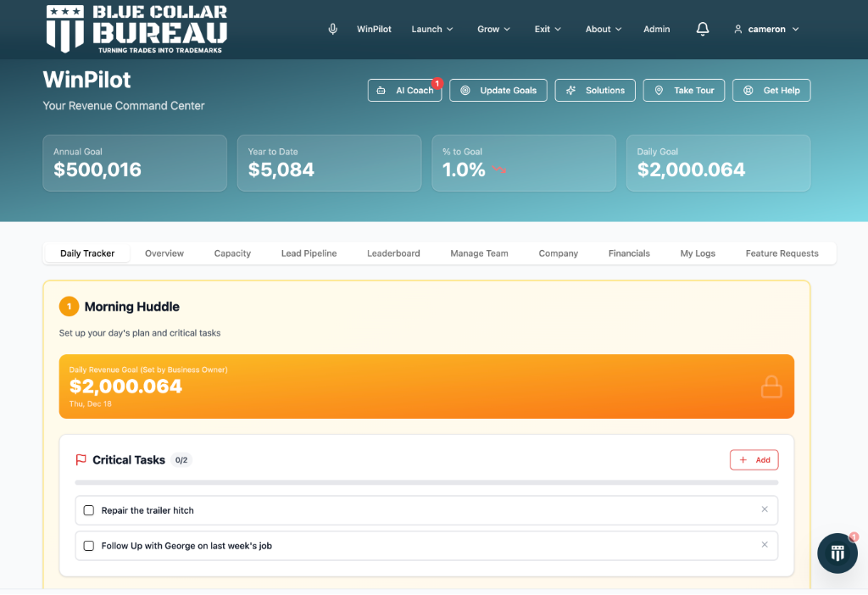Viewport: 868px width, 595px height.
Task: Click the Critical Tasks progress bar
Action: tap(426, 482)
